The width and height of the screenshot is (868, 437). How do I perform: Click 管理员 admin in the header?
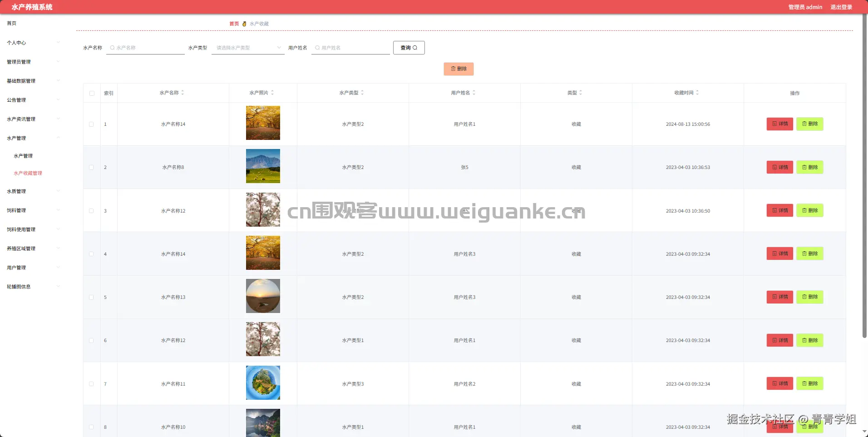tap(805, 7)
